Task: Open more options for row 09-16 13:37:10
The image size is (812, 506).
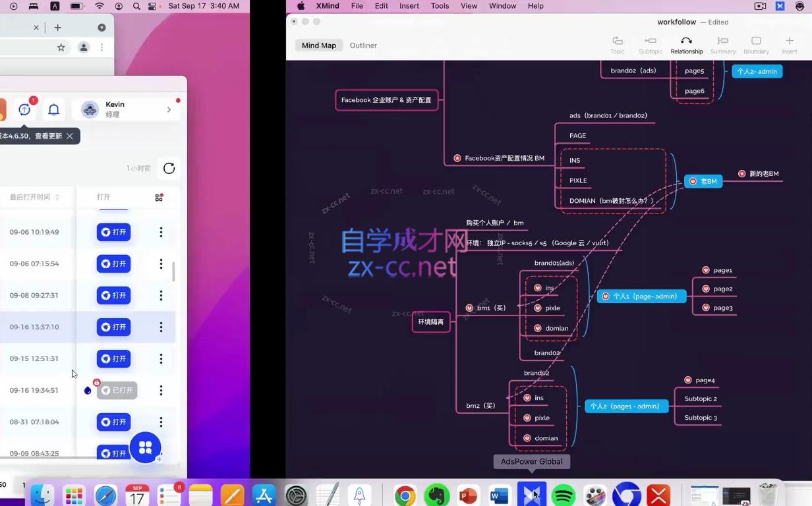Action: 161,327
